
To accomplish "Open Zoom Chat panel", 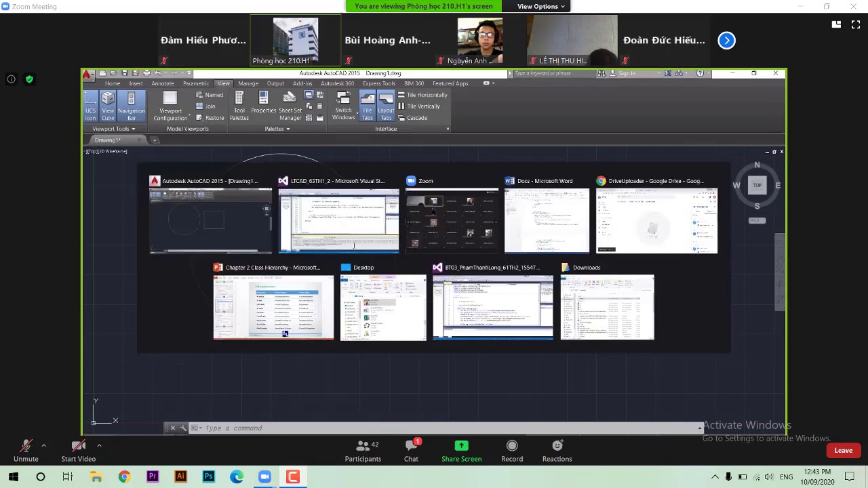I will pyautogui.click(x=411, y=451).
